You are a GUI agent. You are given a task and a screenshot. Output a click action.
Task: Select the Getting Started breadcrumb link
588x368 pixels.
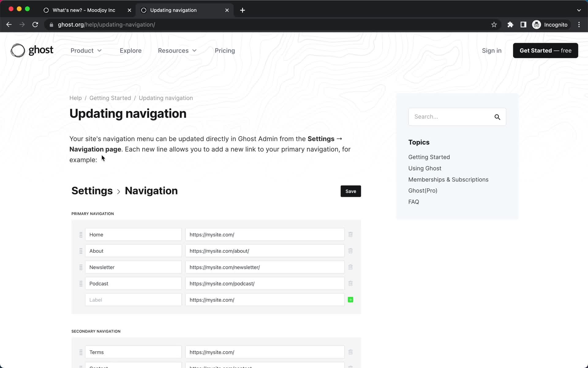point(110,98)
